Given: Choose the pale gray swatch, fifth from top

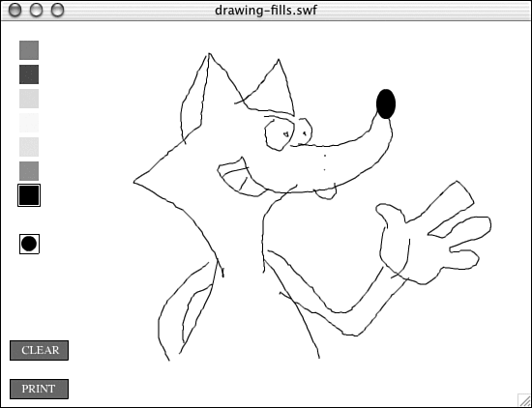Looking at the screenshot, I should [x=29, y=147].
